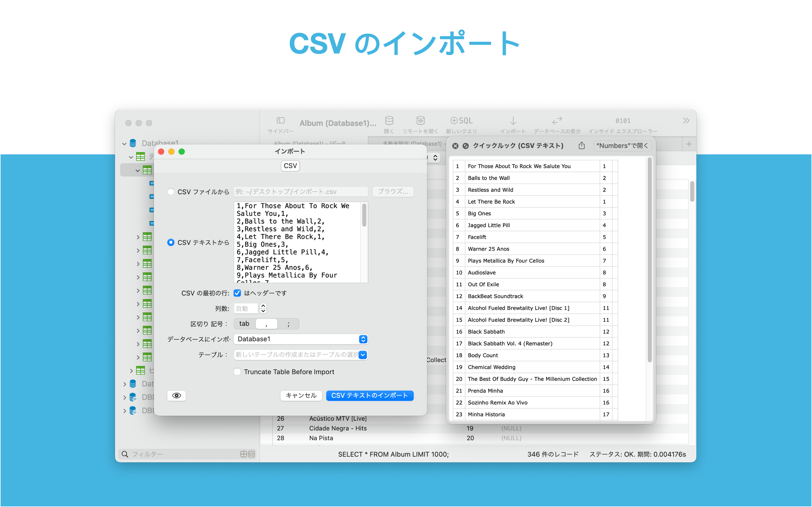This screenshot has height=507, width=812.
Task: Open the テーブル selection combo box arrow
Action: click(x=363, y=355)
